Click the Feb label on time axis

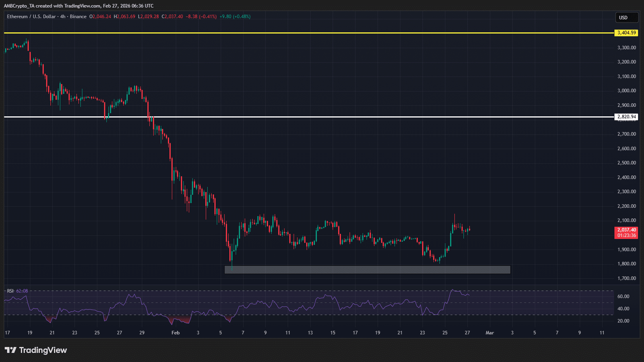pyautogui.click(x=175, y=333)
